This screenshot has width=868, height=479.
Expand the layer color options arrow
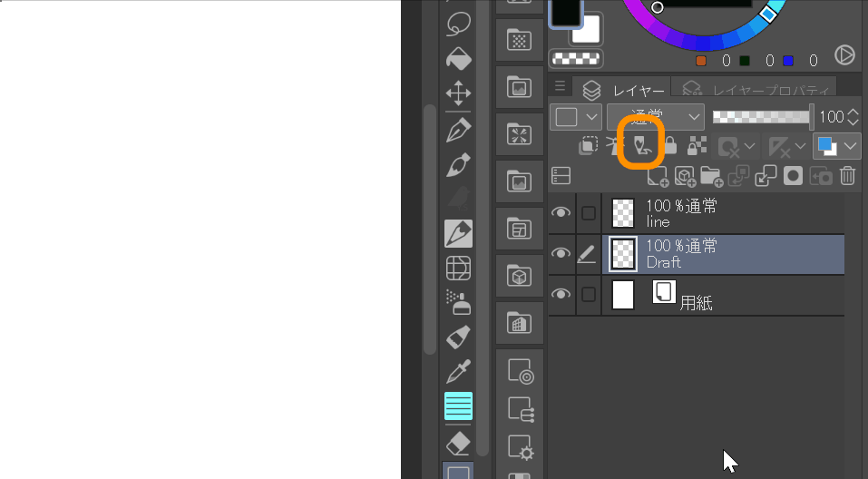[850, 146]
